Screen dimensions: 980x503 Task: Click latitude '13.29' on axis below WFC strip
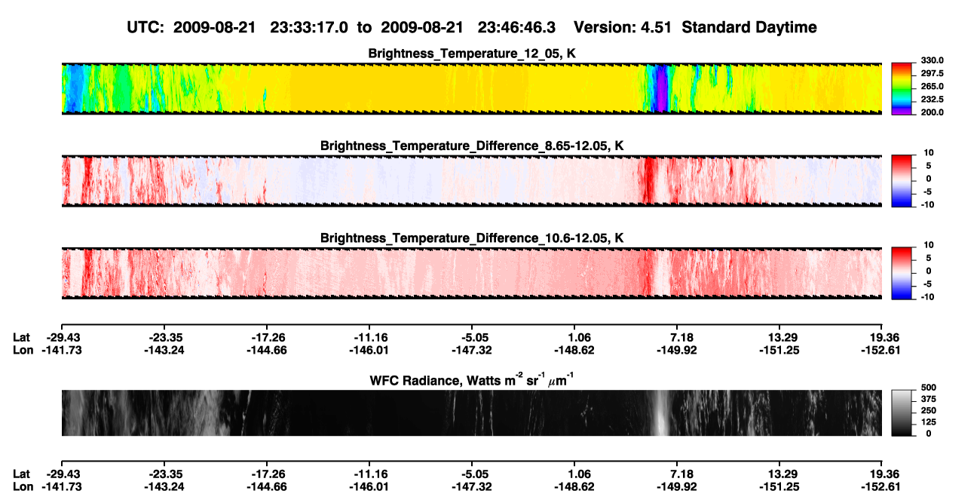tap(780, 474)
